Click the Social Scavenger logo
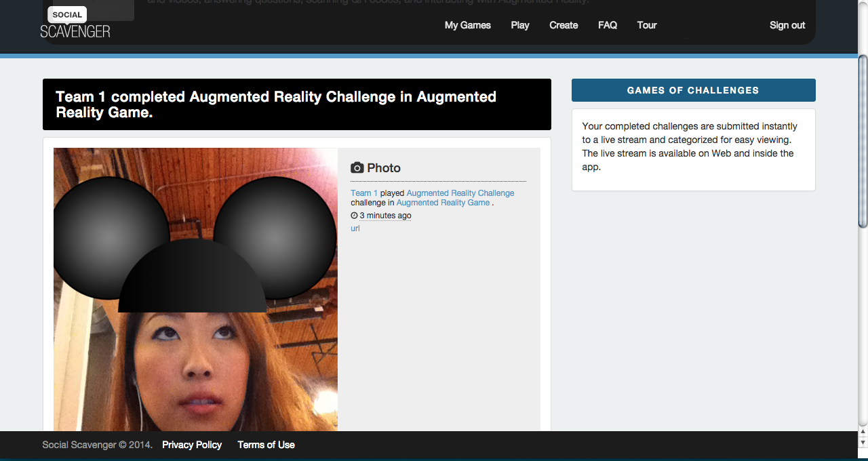868x461 pixels. [x=75, y=22]
